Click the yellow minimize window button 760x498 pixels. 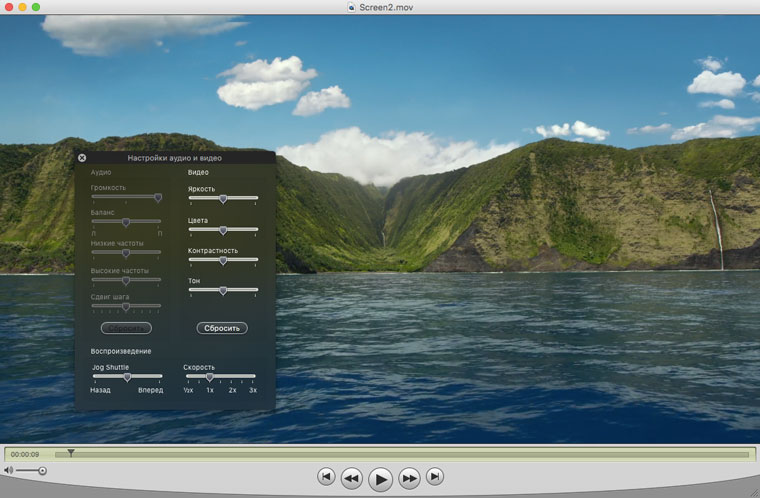pos(22,7)
